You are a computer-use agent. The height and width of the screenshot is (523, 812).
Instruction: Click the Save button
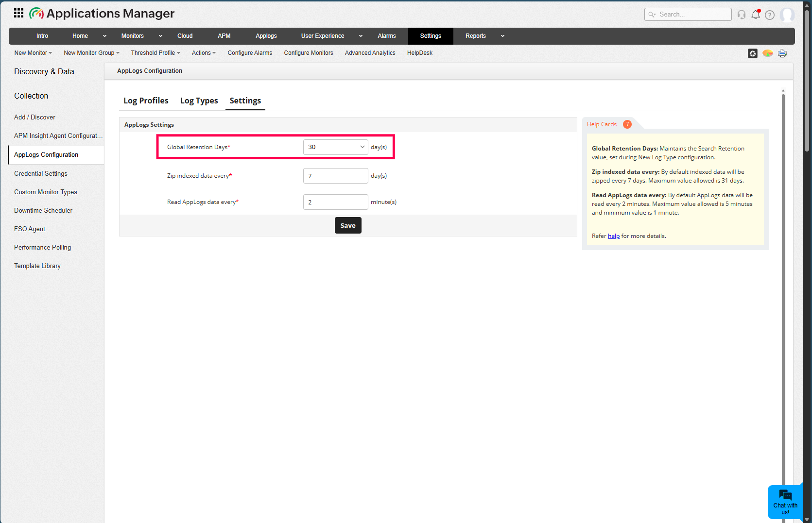coord(348,225)
